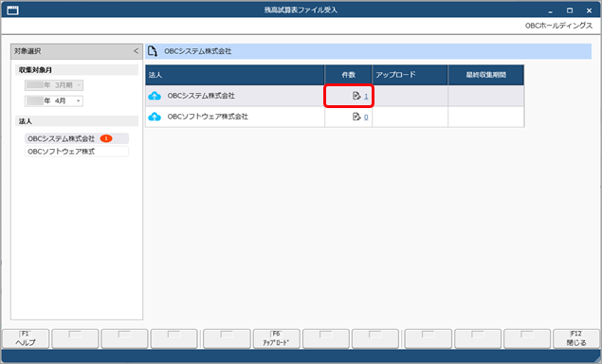Select OBCソフトウェア株式会社 in the 法人 list

(77, 152)
